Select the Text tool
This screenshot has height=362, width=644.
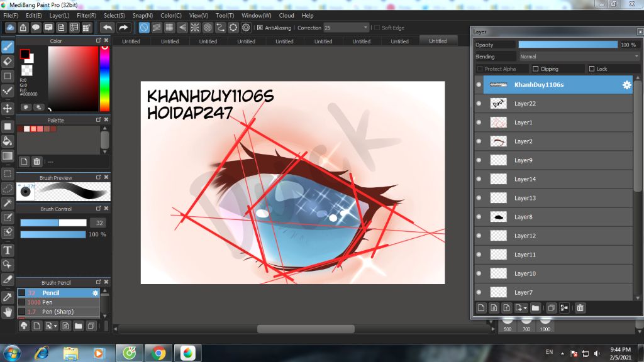tap(8, 250)
